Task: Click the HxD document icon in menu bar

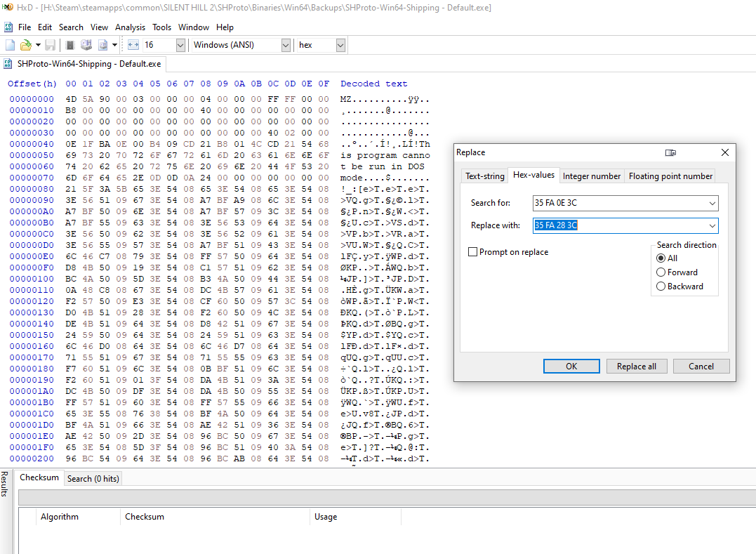Action: point(8,27)
